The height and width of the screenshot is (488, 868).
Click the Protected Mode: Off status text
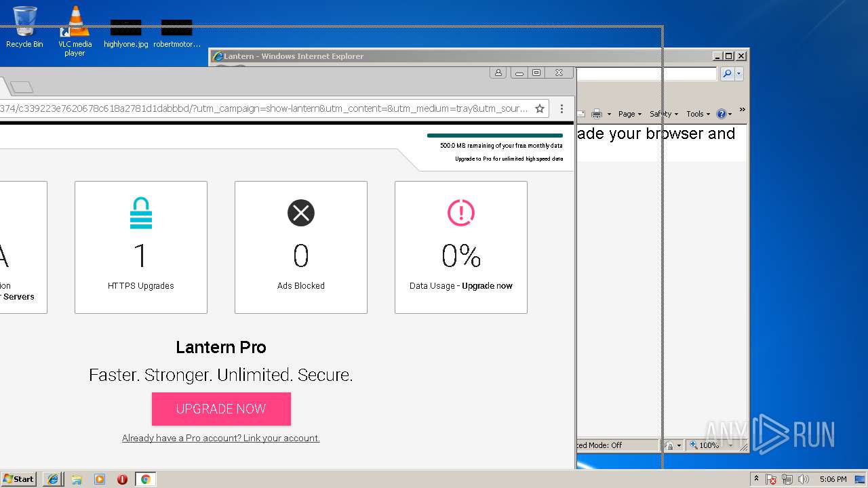(600, 445)
